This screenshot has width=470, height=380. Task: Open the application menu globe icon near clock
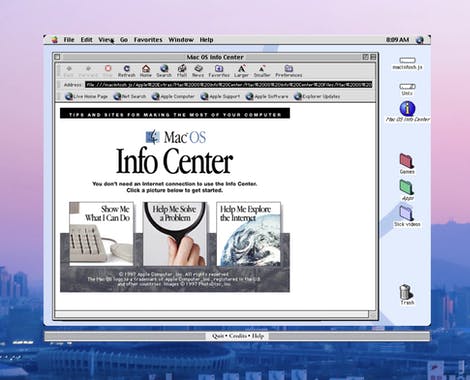click(x=420, y=40)
